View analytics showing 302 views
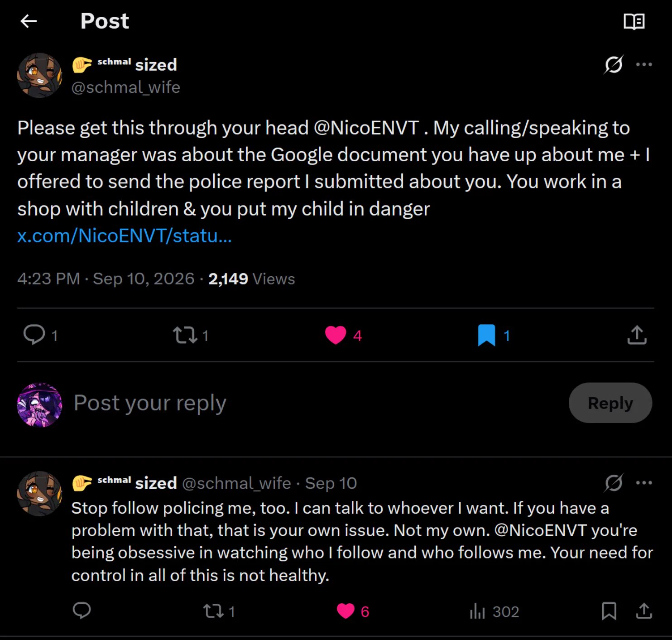672x640 pixels. coord(494,611)
